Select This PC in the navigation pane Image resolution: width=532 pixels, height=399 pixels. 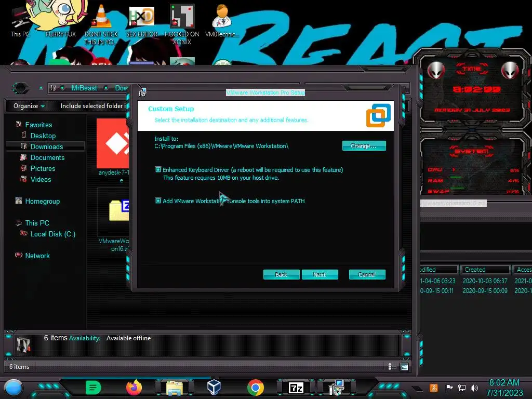(37, 223)
